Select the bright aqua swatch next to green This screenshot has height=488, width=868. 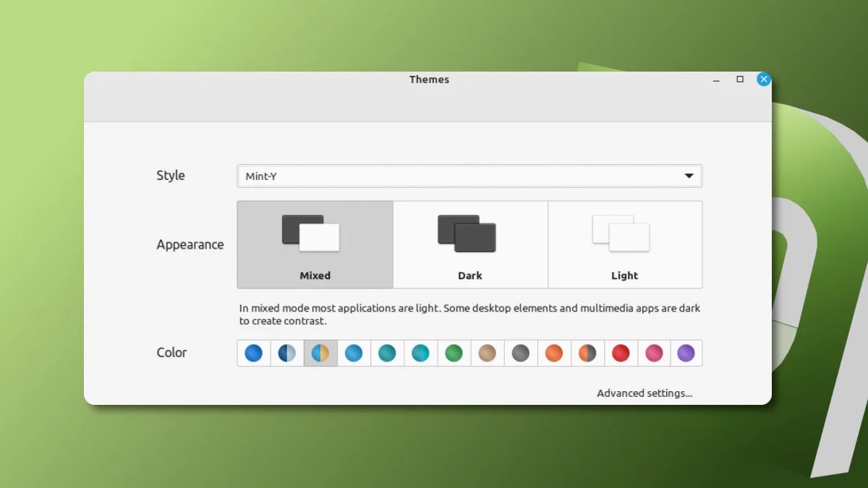[420, 353]
